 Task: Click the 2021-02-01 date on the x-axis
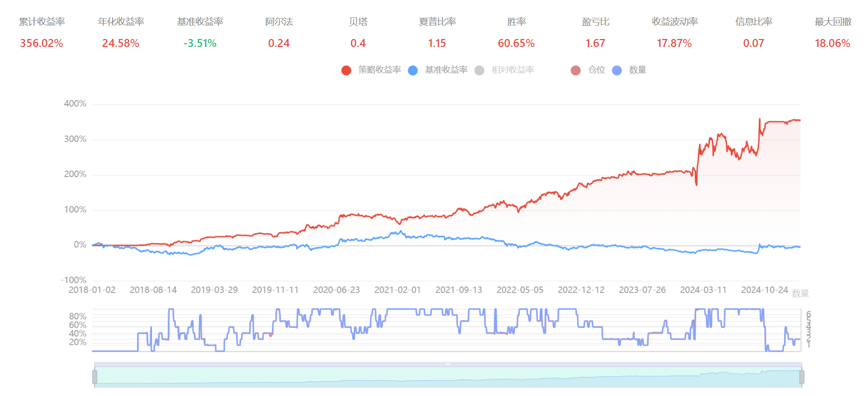click(397, 290)
